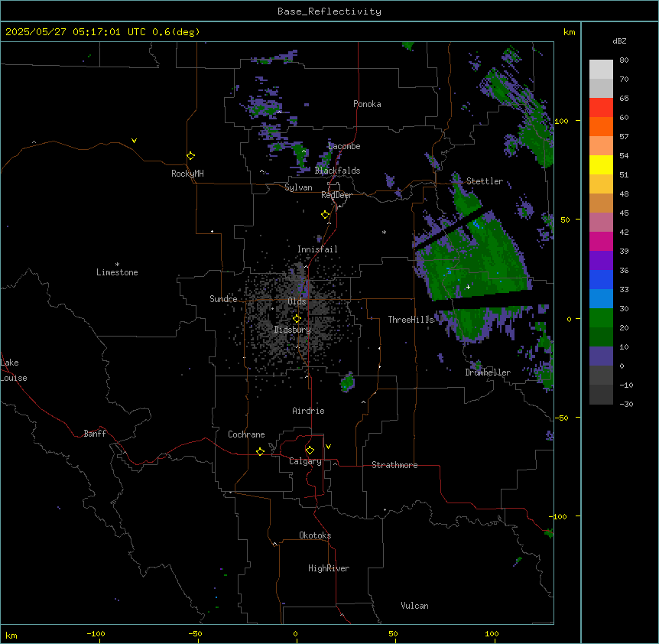The height and width of the screenshot is (644, 659).
Task: Click the km label at top right
Action: 569,32
